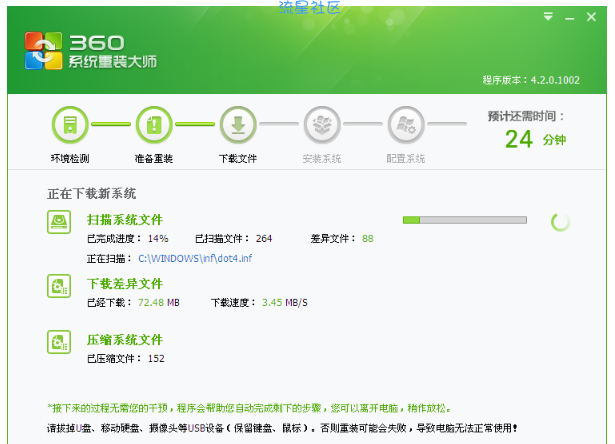
Task: Click the 安装系统 step label
Action: tap(322, 158)
